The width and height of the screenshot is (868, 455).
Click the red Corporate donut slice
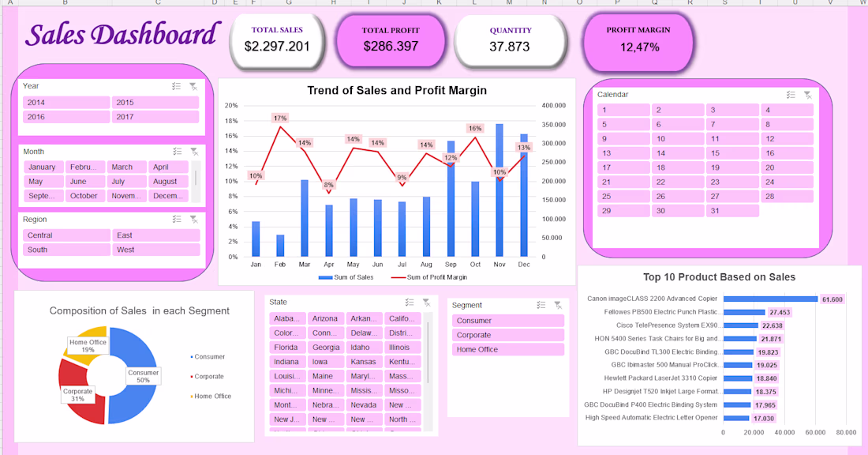[x=88, y=408]
